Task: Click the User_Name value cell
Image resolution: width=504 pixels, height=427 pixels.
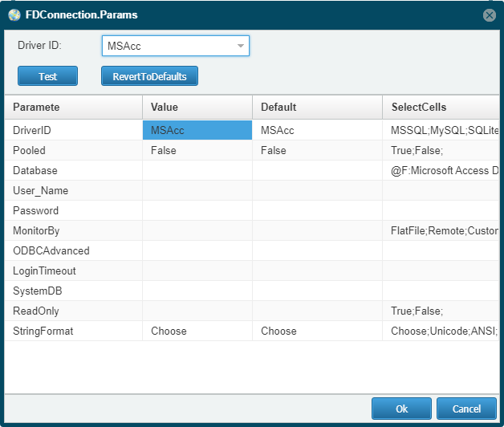Action: (x=197, y=191)
